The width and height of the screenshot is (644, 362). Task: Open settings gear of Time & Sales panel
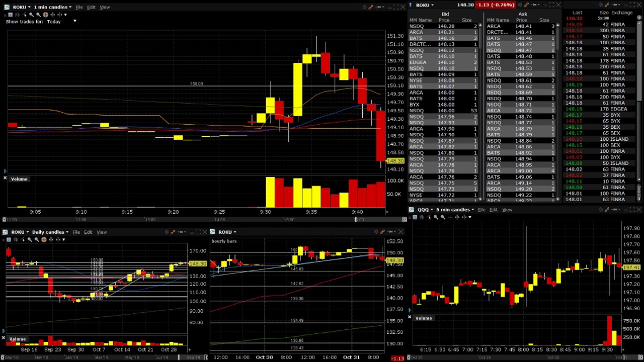(x=601, y=5)
